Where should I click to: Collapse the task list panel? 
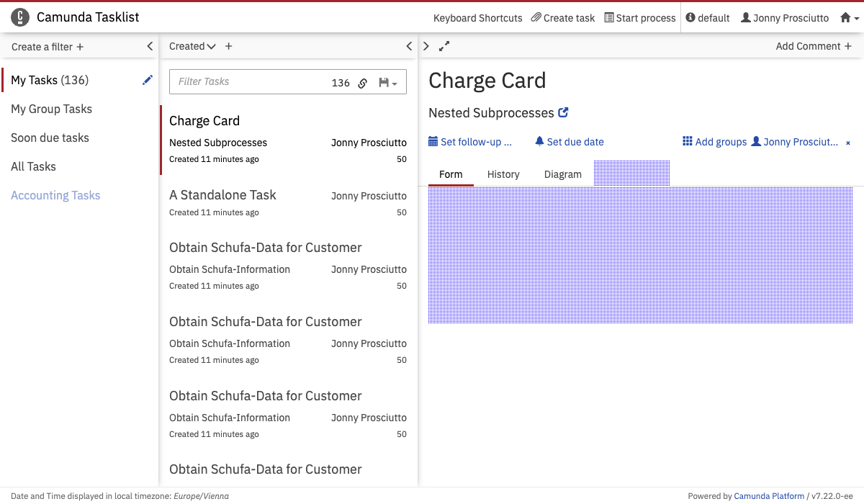click(409, 46)
